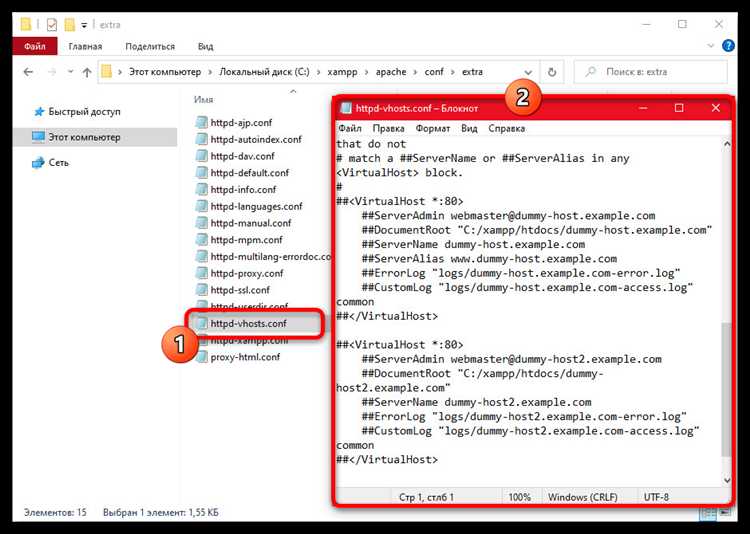Click Локальный диск (C:) breadcrumb
This screenshot has width=750, height=534.
(264, 72)
